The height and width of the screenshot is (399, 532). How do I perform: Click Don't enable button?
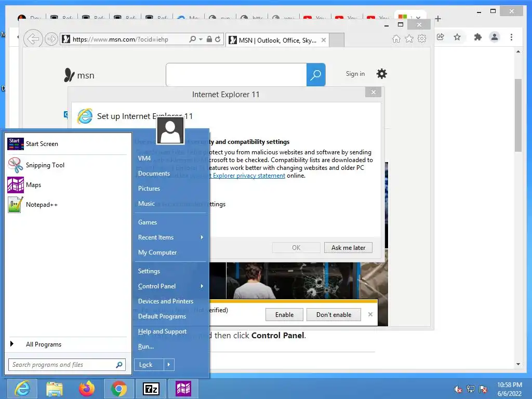pos(334,315)
